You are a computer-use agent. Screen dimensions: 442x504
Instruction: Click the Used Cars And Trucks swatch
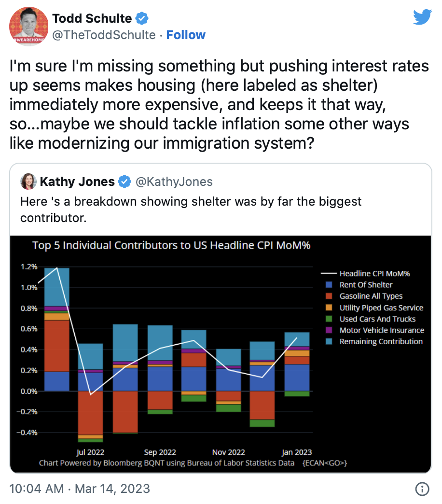click(330, 319)
